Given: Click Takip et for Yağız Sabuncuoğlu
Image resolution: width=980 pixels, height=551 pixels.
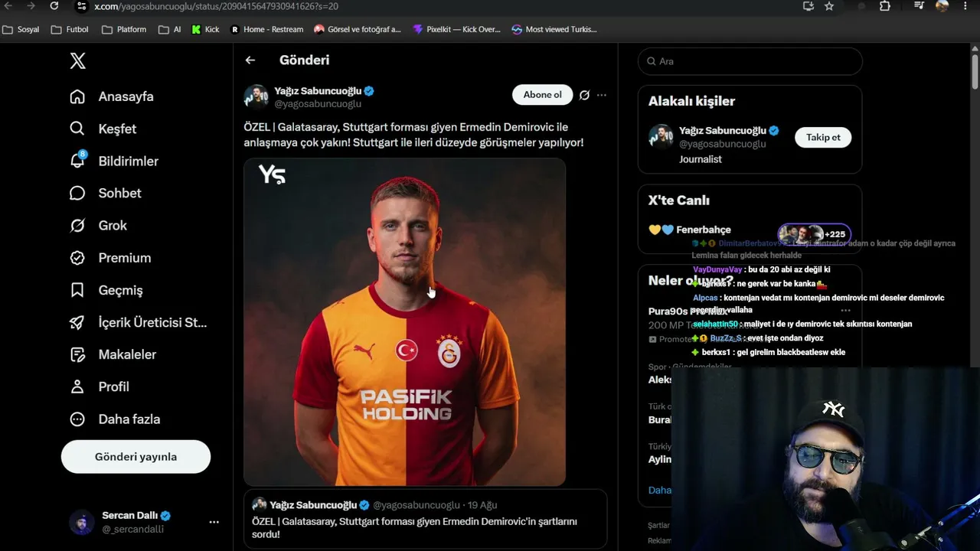Looking at the screenshot, I should tap(823, 137).
